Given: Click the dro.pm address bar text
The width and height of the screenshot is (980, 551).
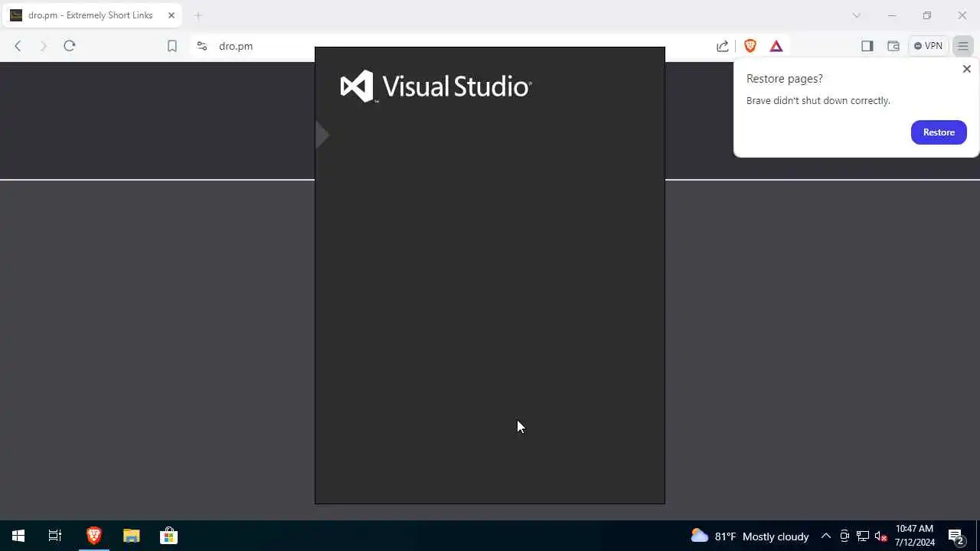Looking at the screenshot, I should coord(236,46).
